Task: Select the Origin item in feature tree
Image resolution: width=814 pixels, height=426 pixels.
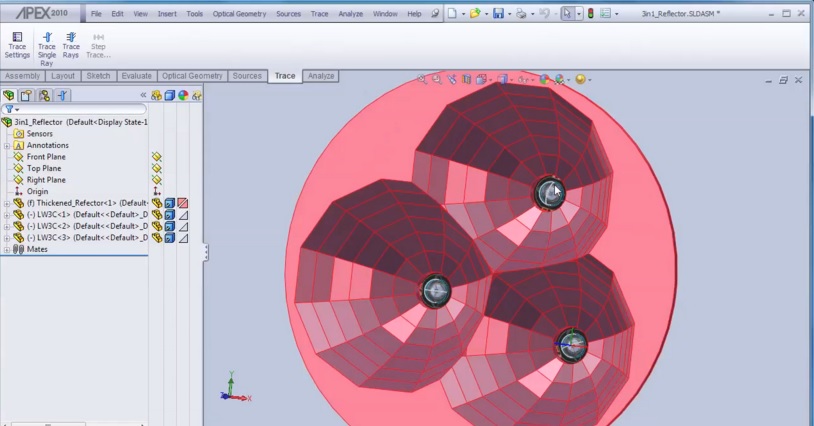Action: coord(37,191)
